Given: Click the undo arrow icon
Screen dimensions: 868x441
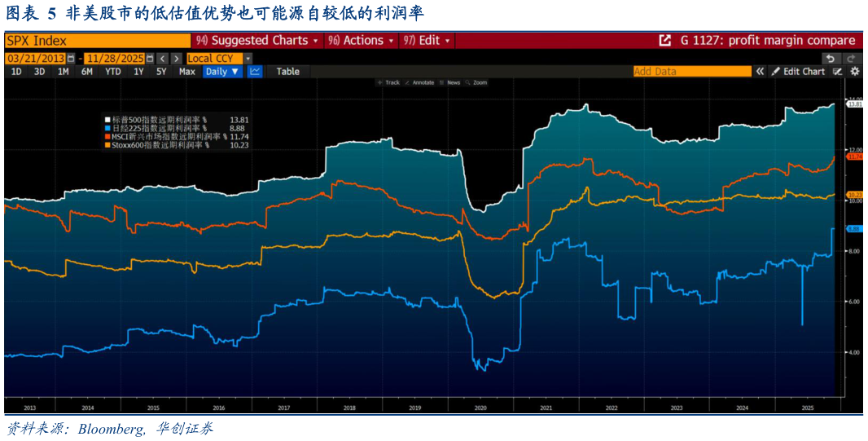Looking at the screenshot, I should (x=829, y=59).
